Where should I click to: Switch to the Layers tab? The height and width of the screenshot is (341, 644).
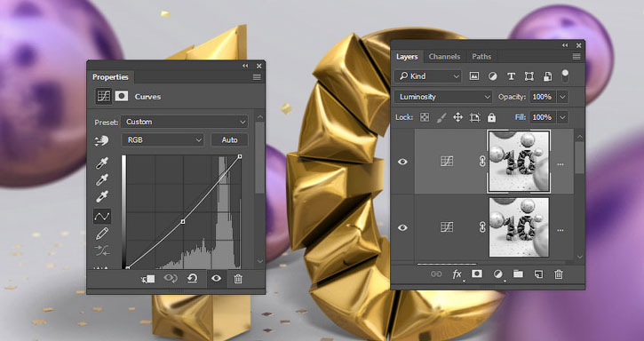(407, 57)
